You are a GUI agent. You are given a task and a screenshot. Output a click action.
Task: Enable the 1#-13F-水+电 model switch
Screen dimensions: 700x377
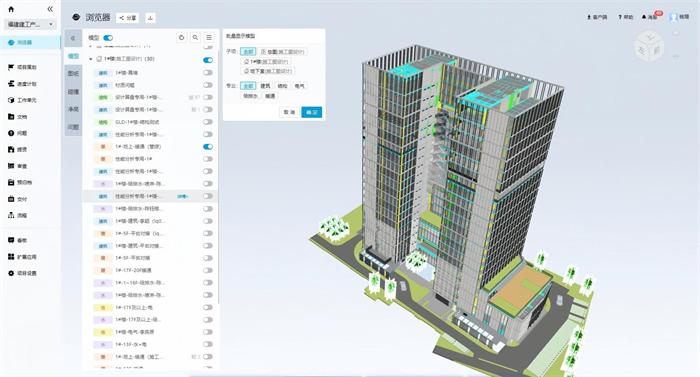click(208, 344)
